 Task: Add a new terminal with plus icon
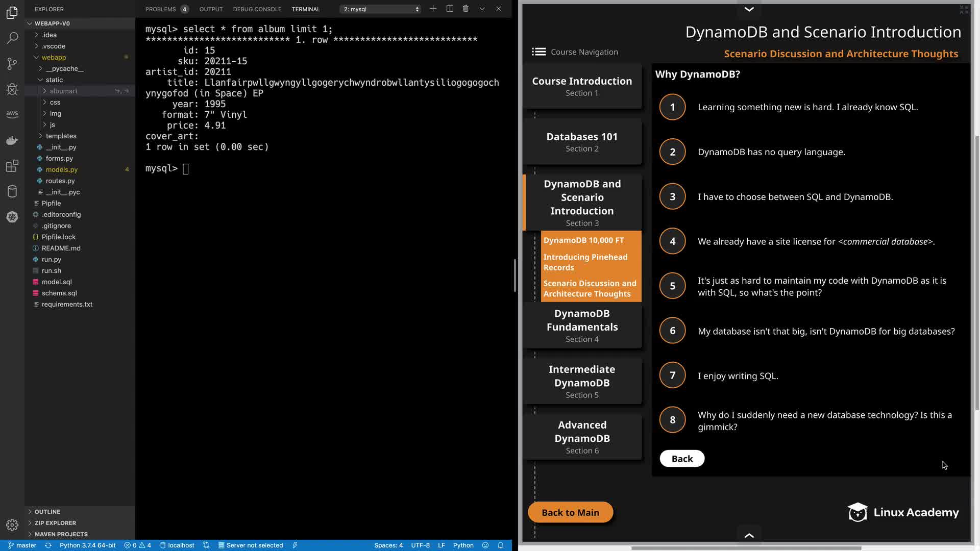pos(433,9)
